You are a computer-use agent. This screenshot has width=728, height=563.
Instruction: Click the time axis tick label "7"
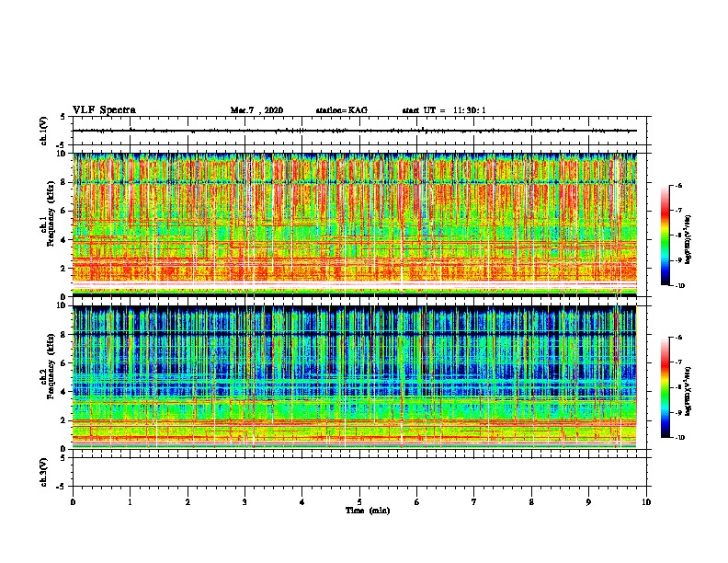pyautogui.click(x=474, y=502)
